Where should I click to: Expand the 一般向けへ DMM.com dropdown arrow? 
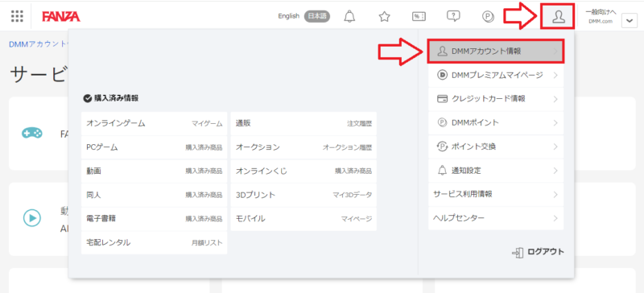[x=630, y=21]
